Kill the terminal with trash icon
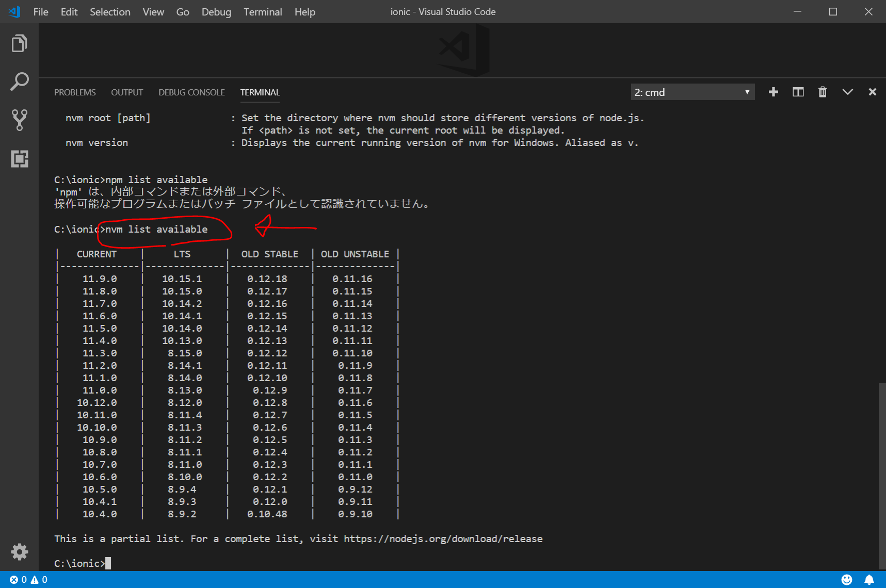This screenshot has width=886, height=588. [823, 92]
